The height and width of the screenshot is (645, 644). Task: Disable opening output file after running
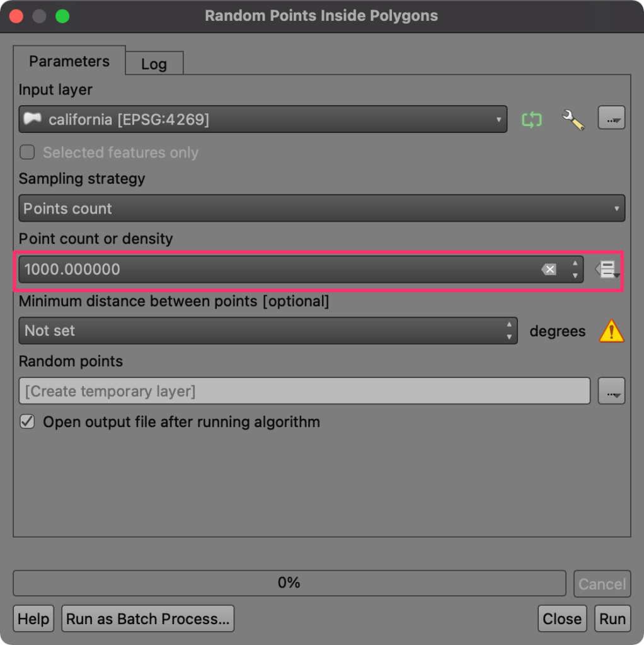(x=26, y=422)
